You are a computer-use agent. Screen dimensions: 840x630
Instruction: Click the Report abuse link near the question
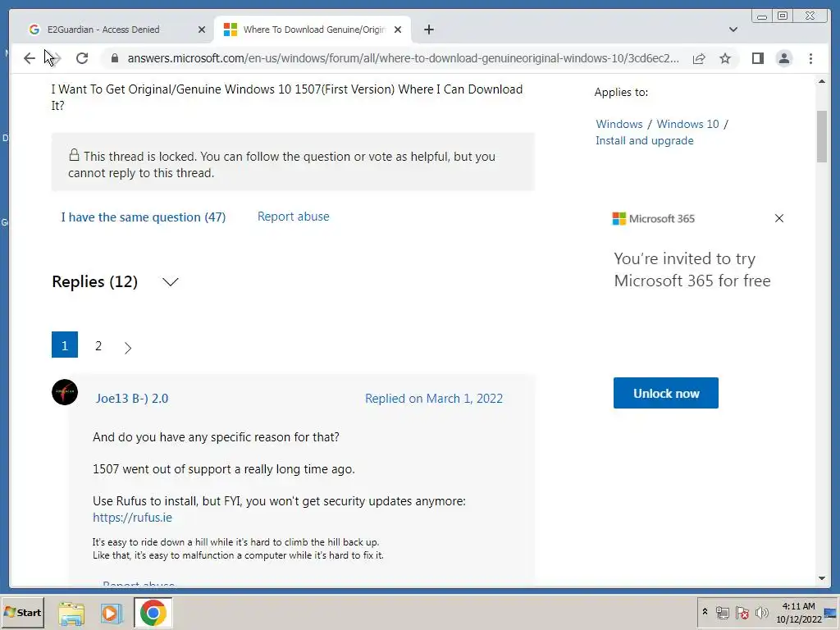point(293,217)
